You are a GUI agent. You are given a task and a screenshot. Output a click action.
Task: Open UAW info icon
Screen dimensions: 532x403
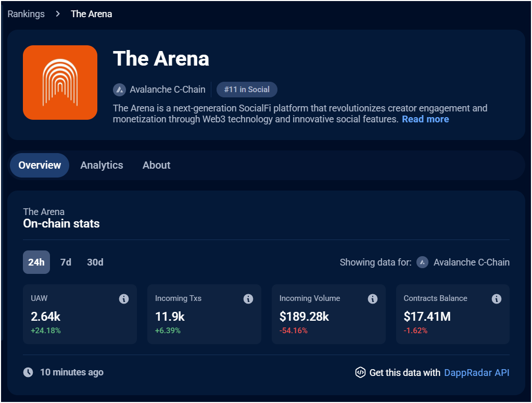click(124, 299)
